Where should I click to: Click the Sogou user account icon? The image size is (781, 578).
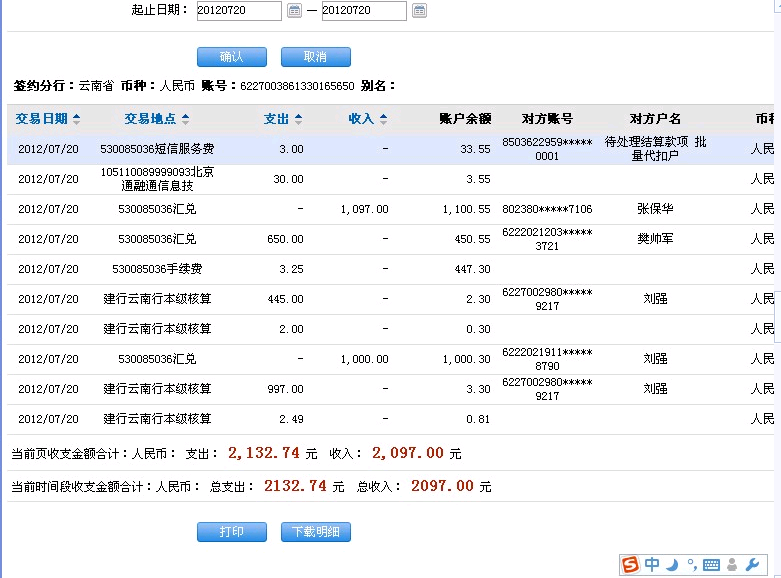pyautogui.click(x=733, y=566)
